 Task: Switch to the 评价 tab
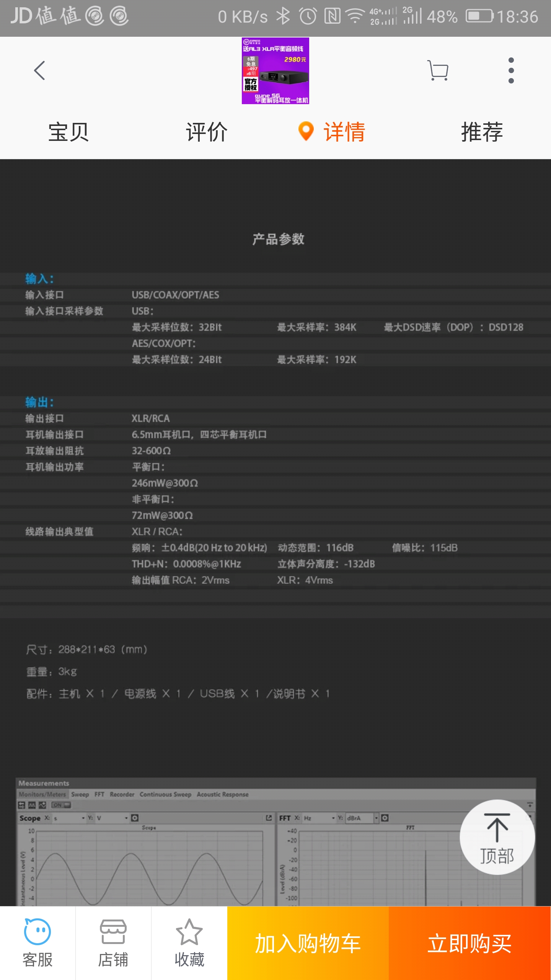[207, 132]
